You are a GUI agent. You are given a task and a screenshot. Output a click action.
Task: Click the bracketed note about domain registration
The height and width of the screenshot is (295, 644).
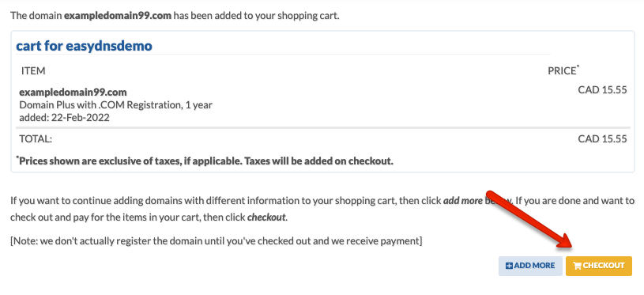(216, 241)
